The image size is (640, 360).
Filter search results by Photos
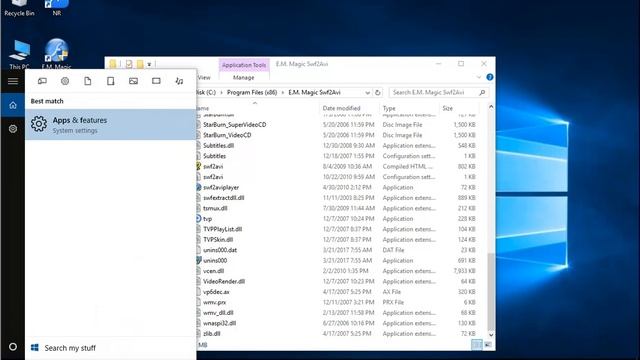coord(133,81)
